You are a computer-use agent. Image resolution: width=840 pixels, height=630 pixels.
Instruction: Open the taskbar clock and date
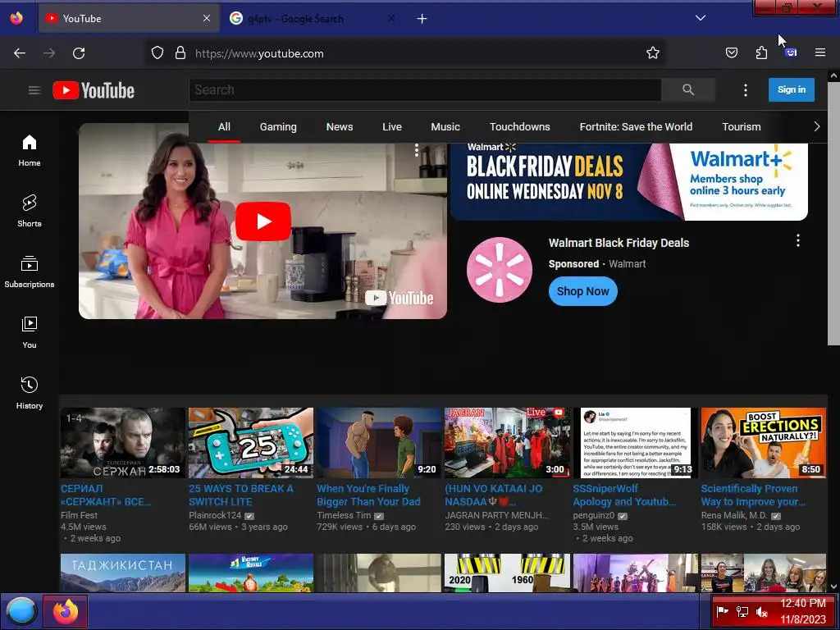802,611
